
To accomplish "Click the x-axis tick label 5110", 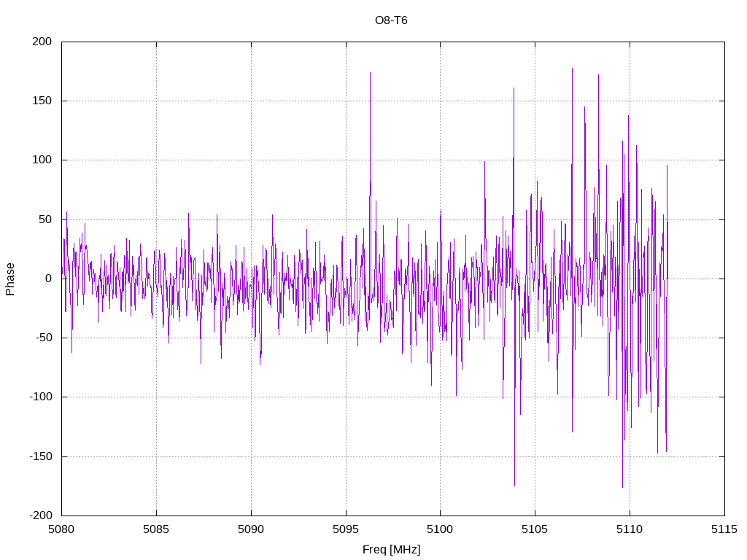I will click(630, 529).
